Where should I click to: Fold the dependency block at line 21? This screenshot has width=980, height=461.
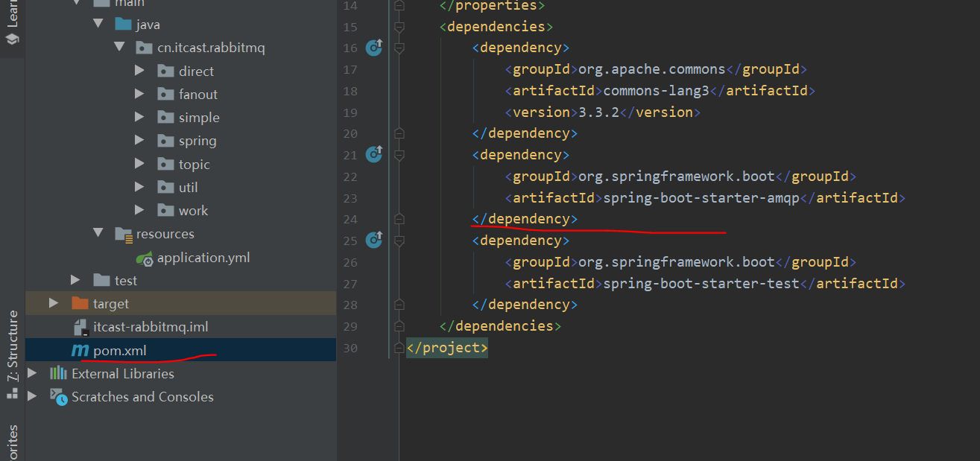(399, 155)
